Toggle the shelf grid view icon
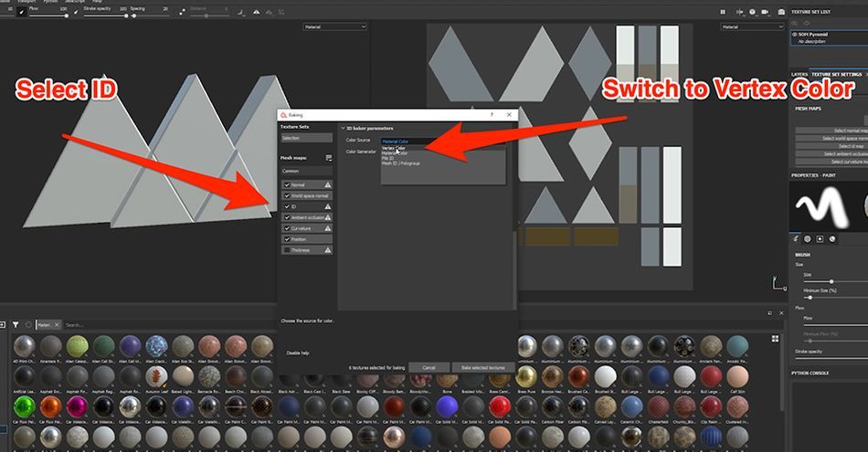 click(x=775, y=339)
